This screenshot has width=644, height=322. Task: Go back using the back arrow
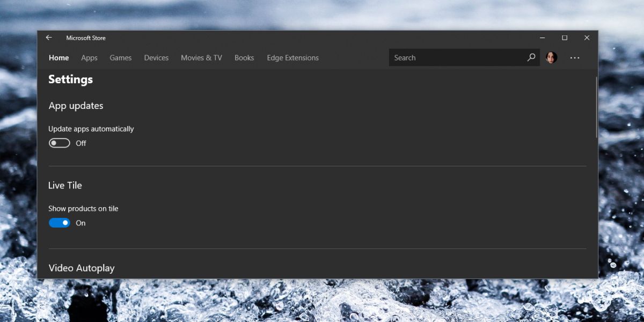pos(49,38)
